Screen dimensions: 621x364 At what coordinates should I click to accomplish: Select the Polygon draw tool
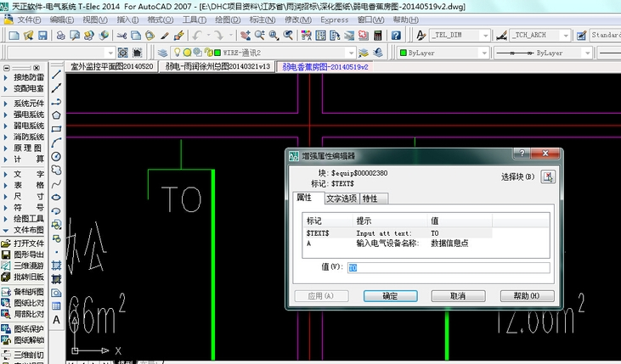point(56,115)
